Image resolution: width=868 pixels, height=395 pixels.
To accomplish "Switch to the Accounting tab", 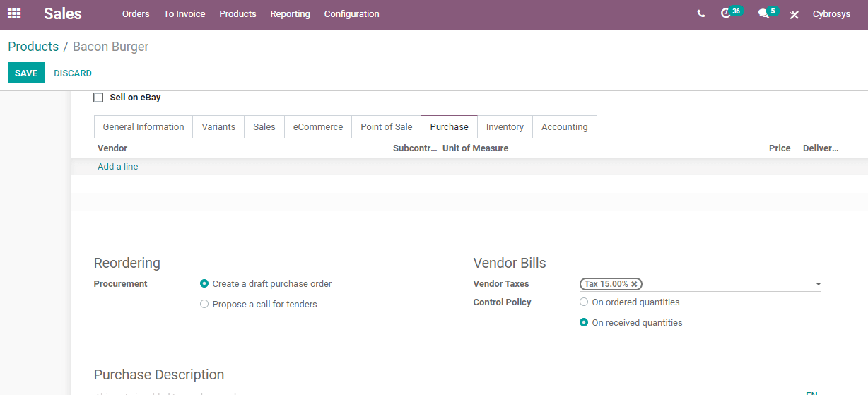I will click(x=565, y=127).
